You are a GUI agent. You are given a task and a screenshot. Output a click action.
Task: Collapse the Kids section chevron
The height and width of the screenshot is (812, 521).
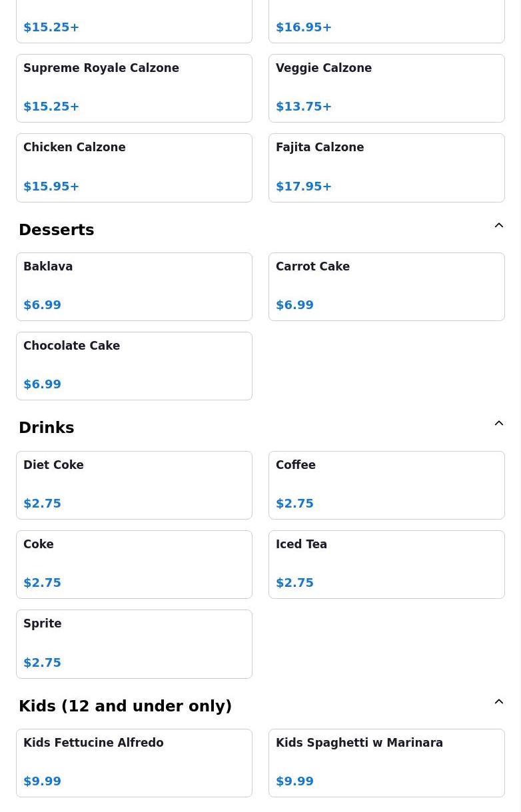click(499, 702)
